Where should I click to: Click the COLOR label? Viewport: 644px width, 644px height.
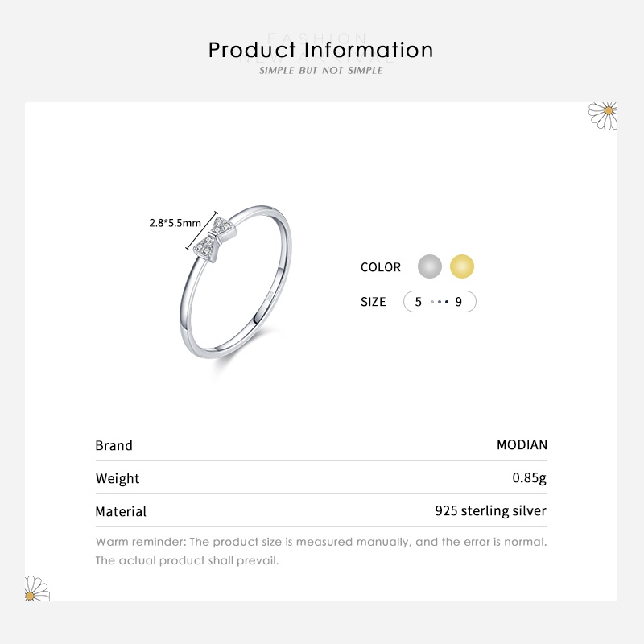pyautogui.click(x=381, y=267)
